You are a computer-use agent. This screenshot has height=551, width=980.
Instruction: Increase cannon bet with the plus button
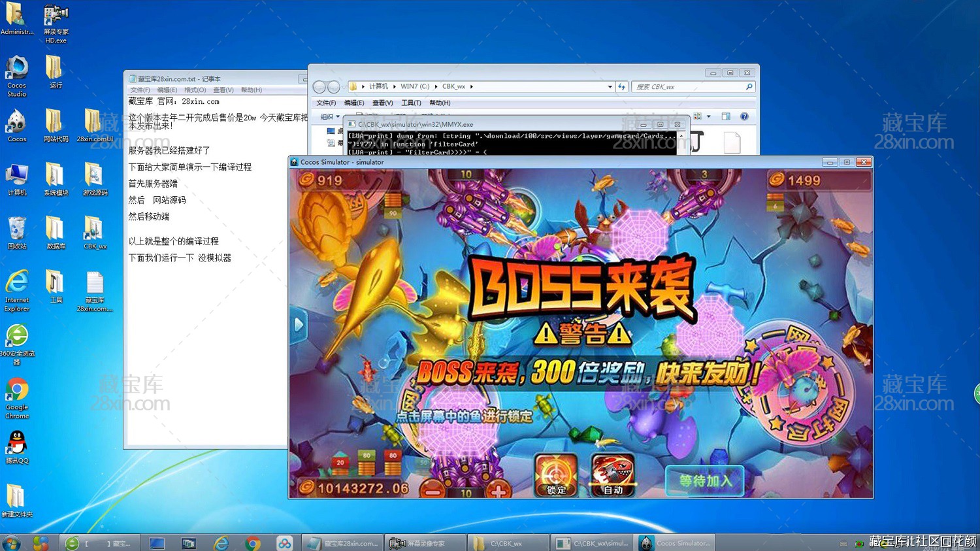coord(498,490)
